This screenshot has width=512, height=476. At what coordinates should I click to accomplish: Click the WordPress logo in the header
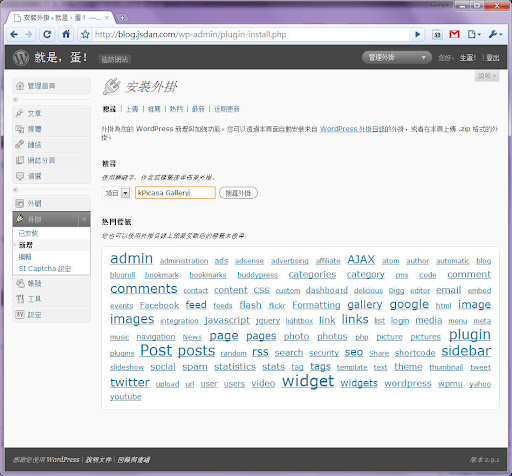[21, 58]
